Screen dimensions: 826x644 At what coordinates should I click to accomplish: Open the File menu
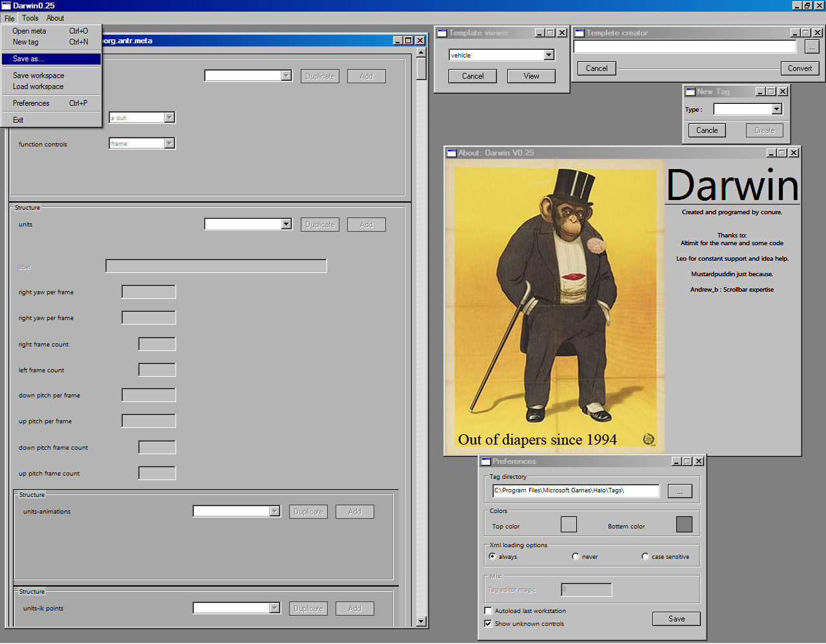9,18
